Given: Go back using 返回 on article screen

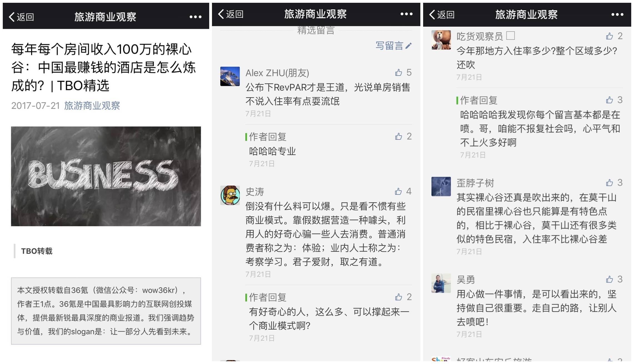Looking at the screenshot, I should pyautogui.click(x=21, y=17).
